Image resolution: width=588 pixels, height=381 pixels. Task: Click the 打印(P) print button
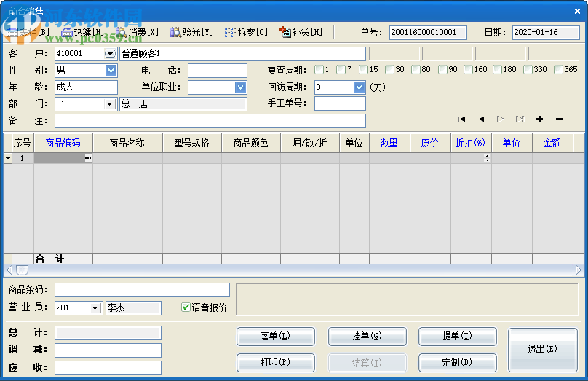click(x=276, y=363)
